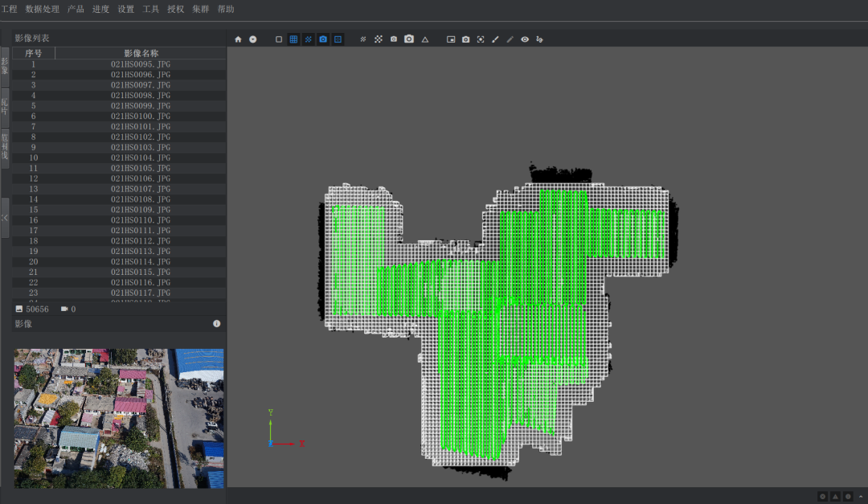
Task: Toggle the highlighted blue camera display button
Action: pos(322,39)
